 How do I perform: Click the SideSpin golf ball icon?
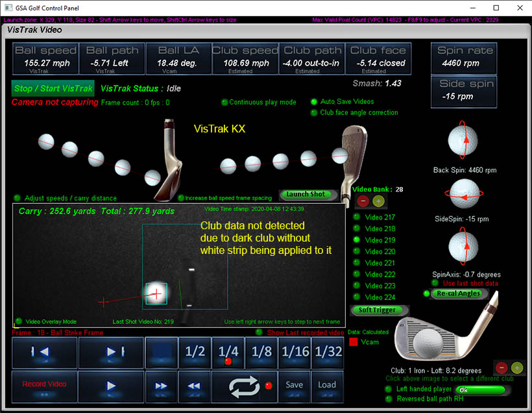[464, 194]
